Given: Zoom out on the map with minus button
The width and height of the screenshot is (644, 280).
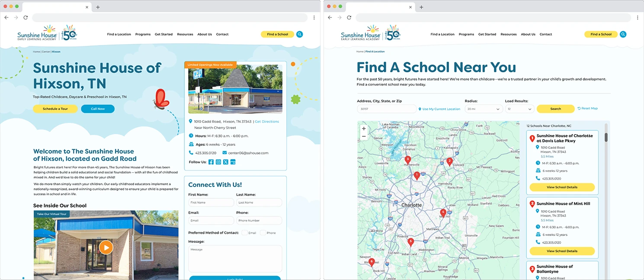Looking at the screenshot, I should point(364,136).
